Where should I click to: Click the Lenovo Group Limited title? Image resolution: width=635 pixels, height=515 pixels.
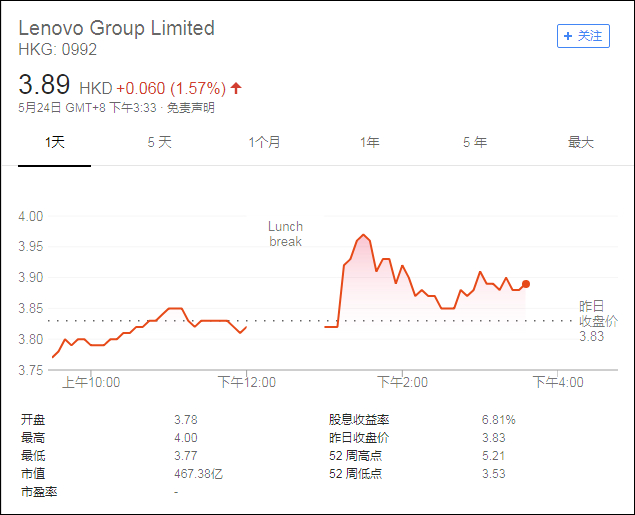coord(117,28)
